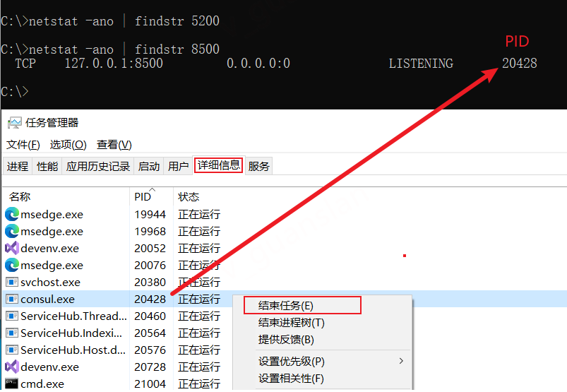The width and height of the screenshot is (567, 392).
Task: Click the ServiceHub.Host.d process icon
Action: click(11, 350)
